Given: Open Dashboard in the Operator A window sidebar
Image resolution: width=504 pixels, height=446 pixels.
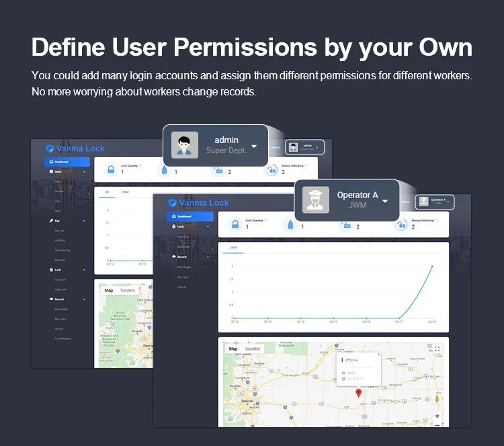Looking at the screenshot, I should (x=190, y=216).
